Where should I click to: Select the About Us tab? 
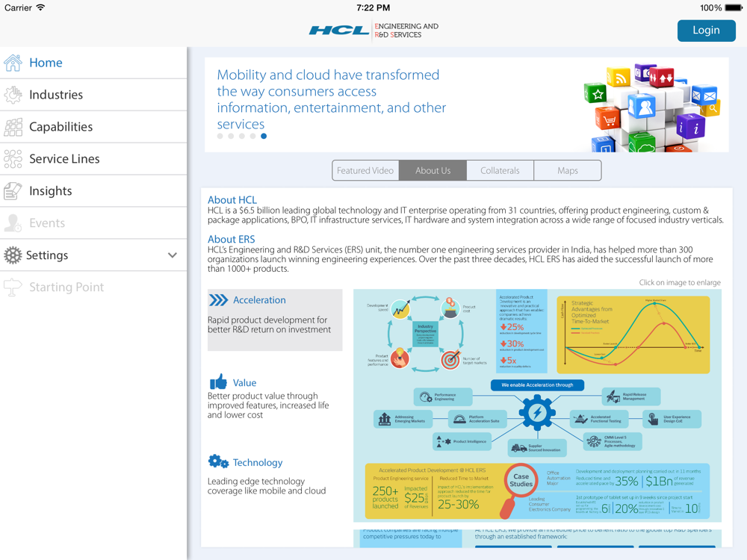click(433, 170)
